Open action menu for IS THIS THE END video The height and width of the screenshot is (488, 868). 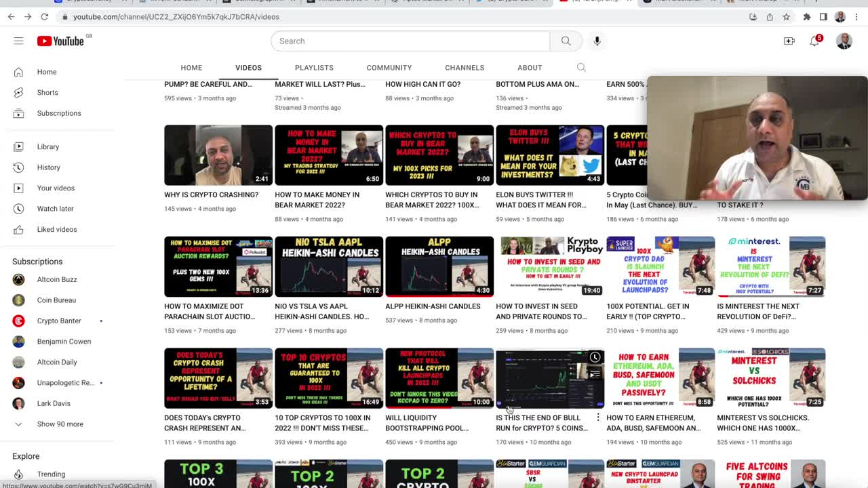[597, 418]
